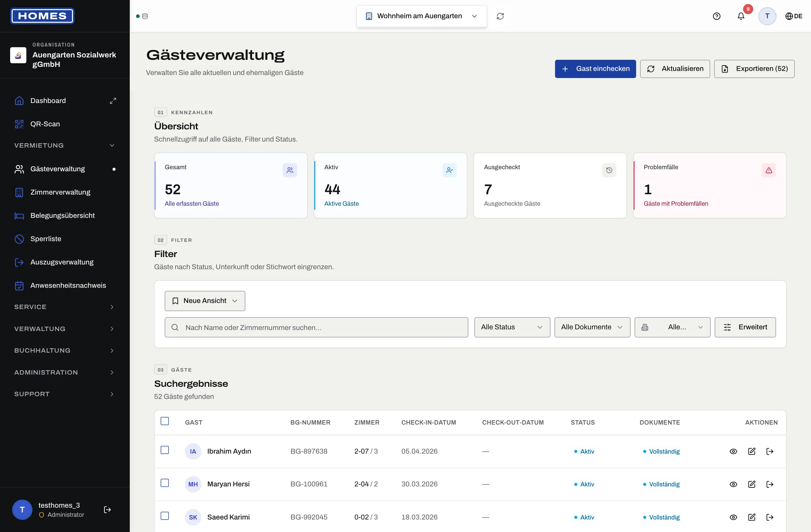The height and width of the screenshot is (532, 811).
Task: Select the checkbox for Maryan Hersi
Action: pos(165,483)
